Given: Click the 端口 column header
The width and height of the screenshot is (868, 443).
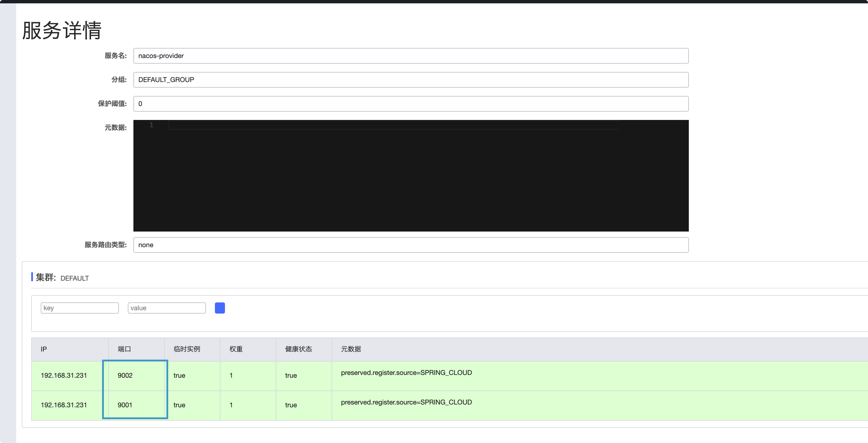Looking at the screenshot, I should tap(124, 349).
